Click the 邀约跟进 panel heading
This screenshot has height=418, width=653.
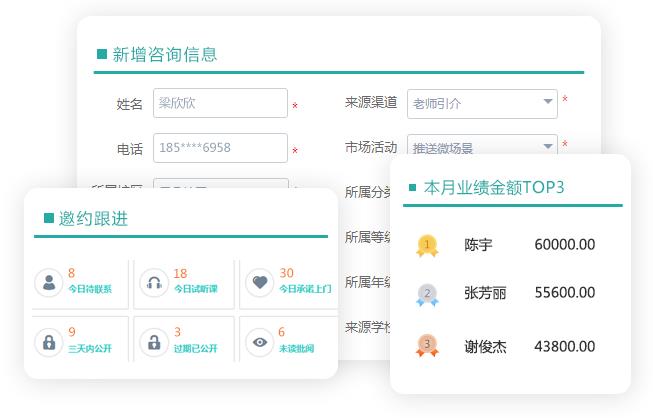93,218
